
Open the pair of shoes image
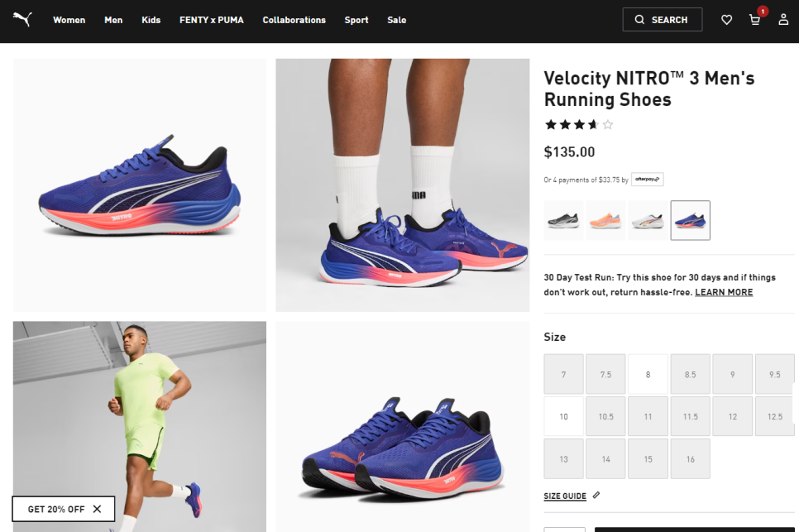pyautogui.click(x=403, y=427)
